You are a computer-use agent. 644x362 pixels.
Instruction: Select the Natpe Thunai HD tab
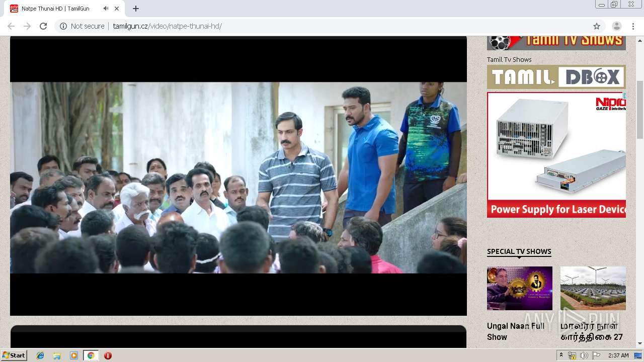(65, 9)
